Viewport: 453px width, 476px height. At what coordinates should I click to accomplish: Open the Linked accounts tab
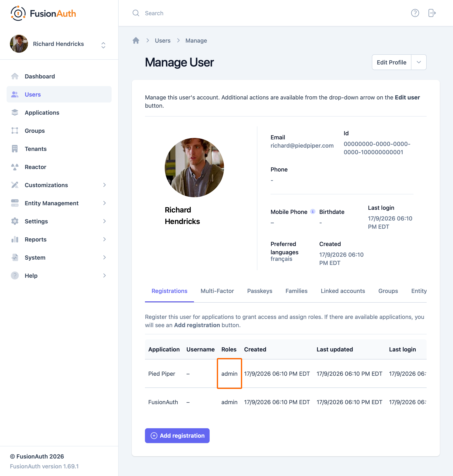(x=343, y=291)
